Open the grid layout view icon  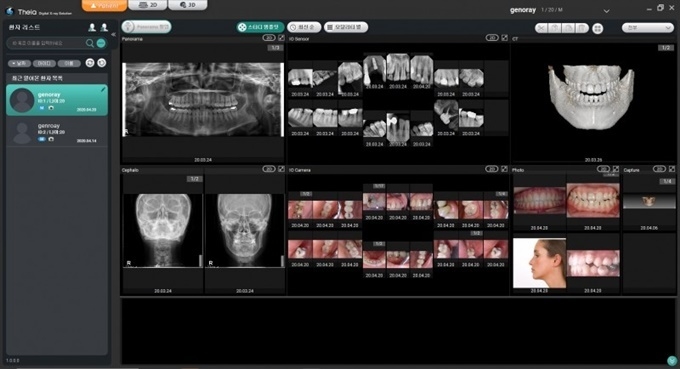[x=598, y=29]
